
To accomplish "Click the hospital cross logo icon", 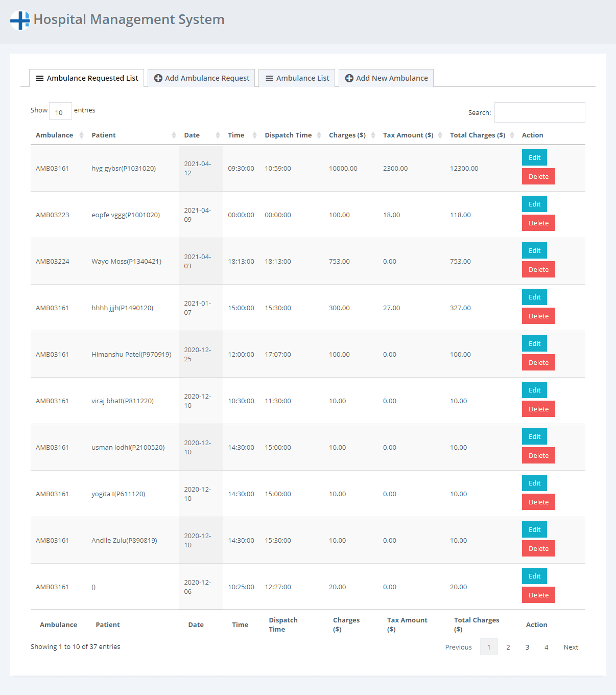I will [20, 20].
